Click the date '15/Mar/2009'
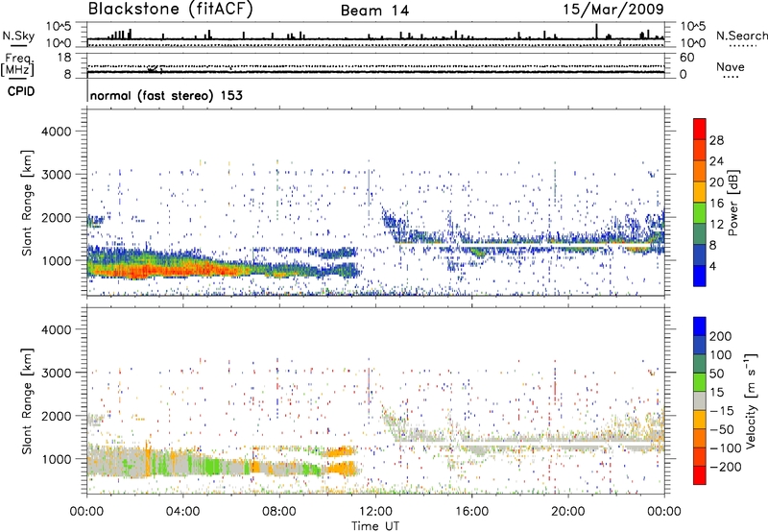 click(613, 10)
